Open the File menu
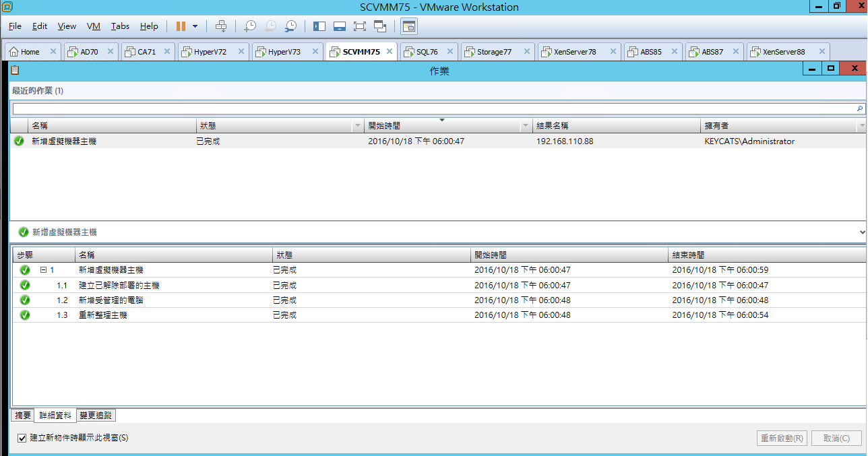 click(15, 26)
